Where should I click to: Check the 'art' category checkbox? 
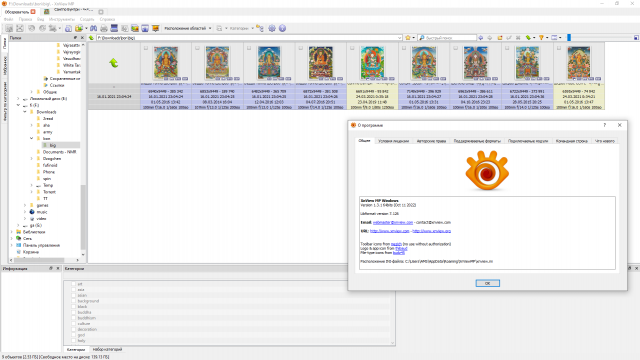coord(74,284)
